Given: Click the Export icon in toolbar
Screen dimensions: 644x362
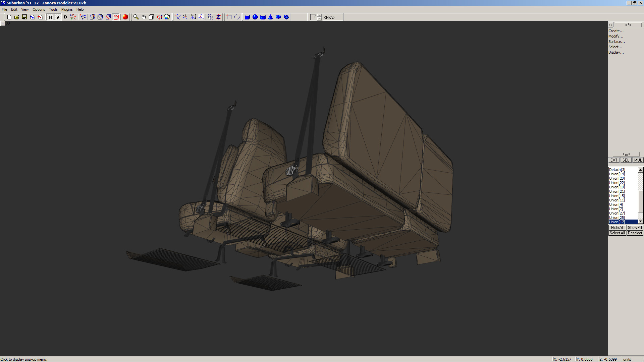Looking at the screenshot, I should coord(40,17).
